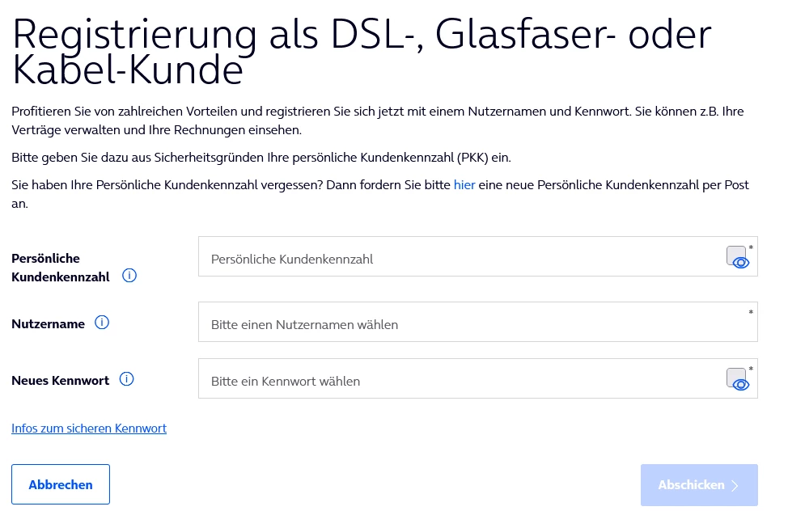The width and height of the screenshot is (788, 532).
Task: Click the chevron arrow on Abschicken button
Action: (x=735, y=486)
